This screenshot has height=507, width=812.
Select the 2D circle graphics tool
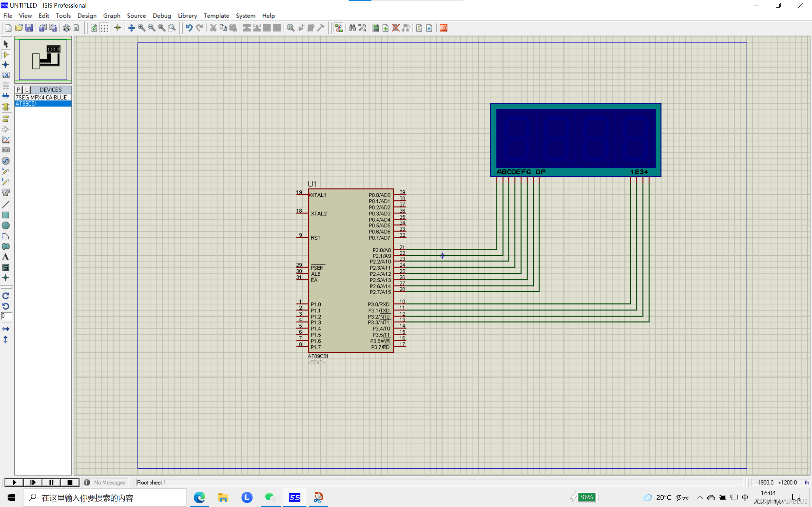[x=6, y=226]
